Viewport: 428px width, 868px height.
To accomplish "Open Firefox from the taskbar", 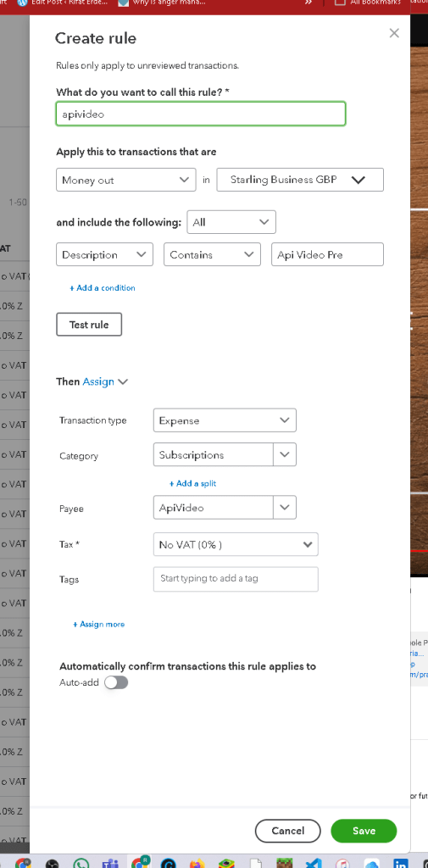I will coord(197,862).
